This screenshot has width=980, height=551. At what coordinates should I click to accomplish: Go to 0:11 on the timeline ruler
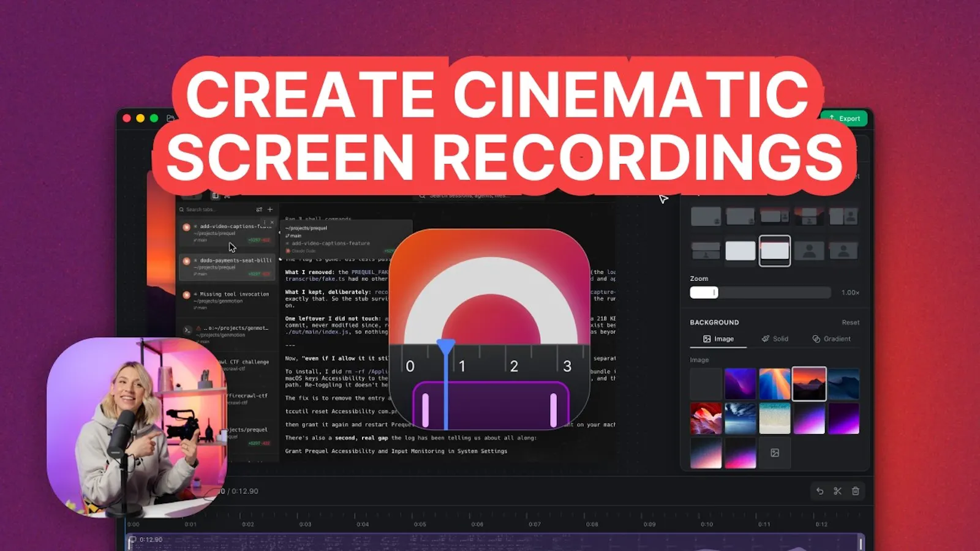(x=764, y=524)
